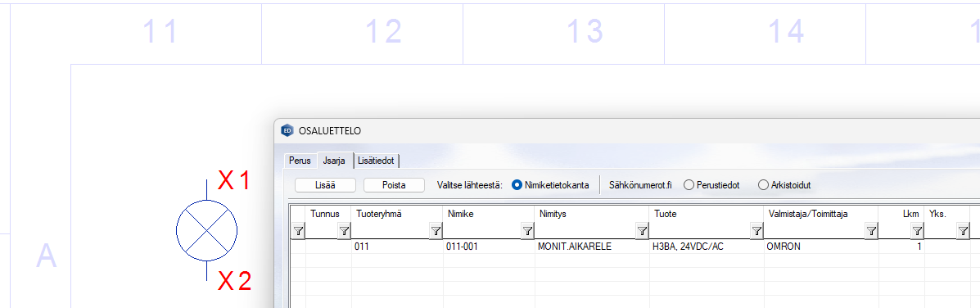Open filter for the Lkm column

point(917,232)
